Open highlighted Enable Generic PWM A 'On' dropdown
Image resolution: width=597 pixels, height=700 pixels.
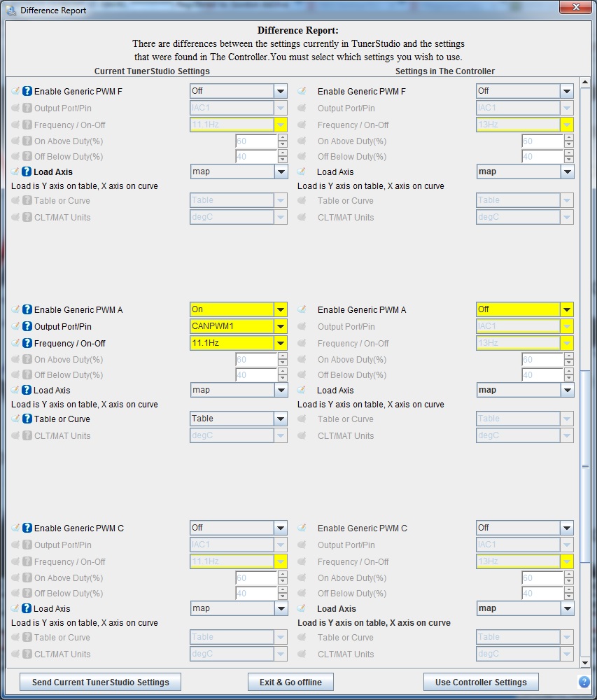pyautogui.click(x=239, y=309)
